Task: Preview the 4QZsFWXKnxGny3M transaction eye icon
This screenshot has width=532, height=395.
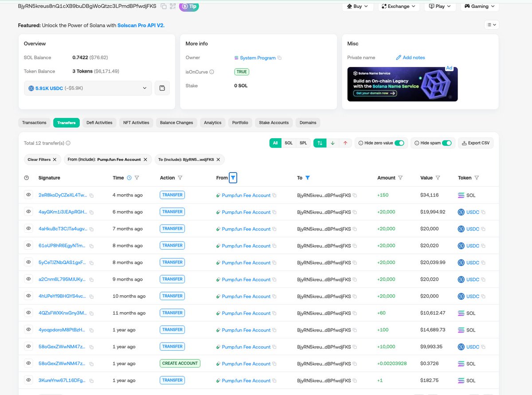Action: tap(28, 313)
